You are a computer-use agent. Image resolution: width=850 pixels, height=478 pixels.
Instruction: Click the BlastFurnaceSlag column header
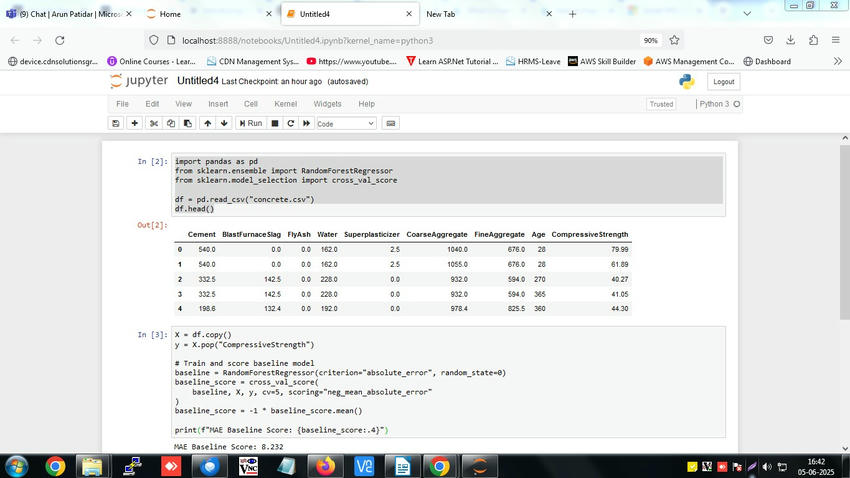click(252, 235)
